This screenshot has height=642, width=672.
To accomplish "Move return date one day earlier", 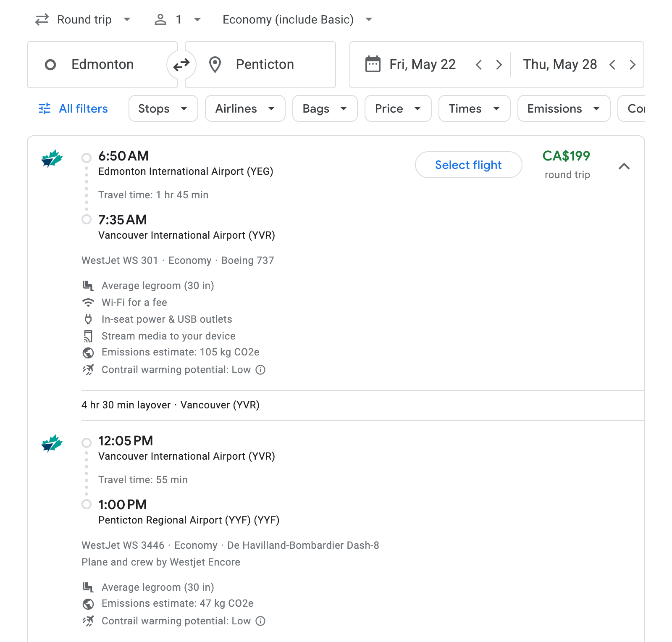I will tap(612, 65).
